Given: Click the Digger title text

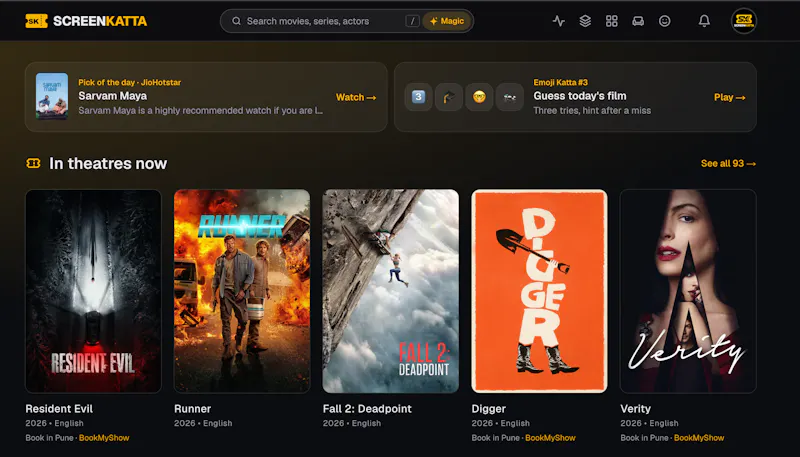Looking at the screenshot, I should [489, 409].
